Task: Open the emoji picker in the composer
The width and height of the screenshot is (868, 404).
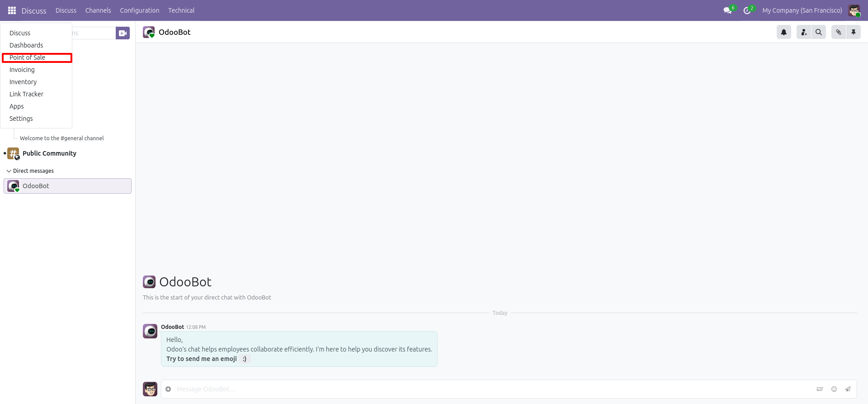Action: pos(834,389)
